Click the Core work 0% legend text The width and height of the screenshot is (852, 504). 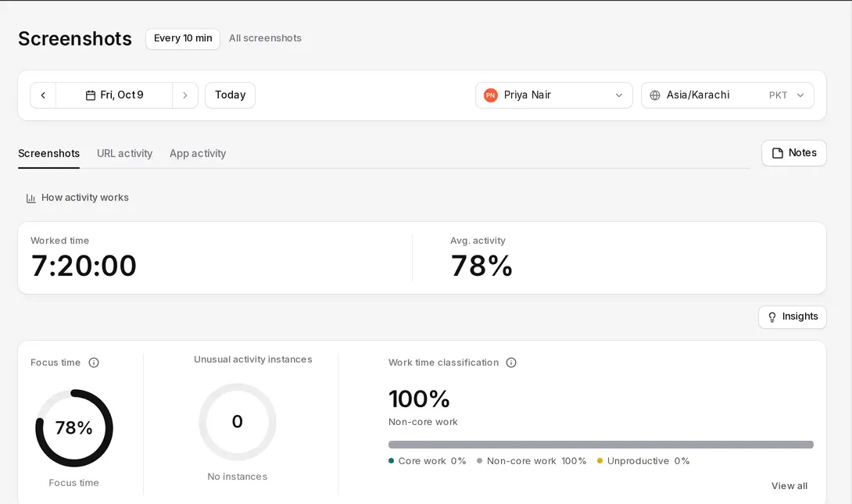tap(432, 461)
